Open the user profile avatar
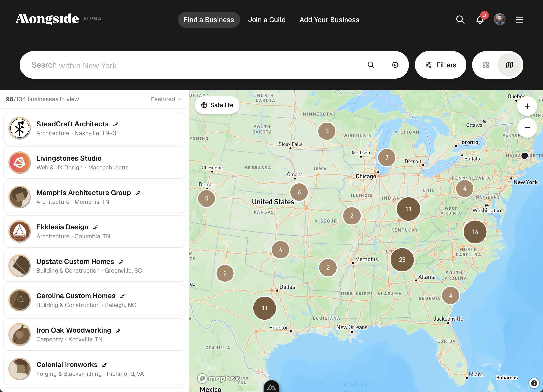543x392 pixels. click(500, 19)
